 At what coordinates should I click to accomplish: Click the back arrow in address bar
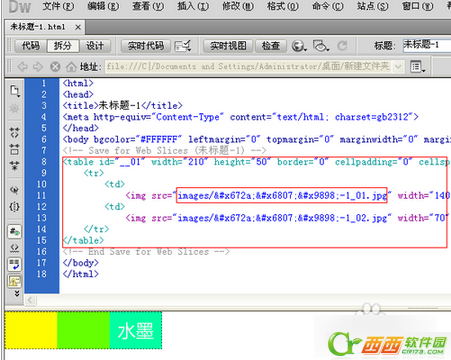pyautogui.click(x=22, y=67)
